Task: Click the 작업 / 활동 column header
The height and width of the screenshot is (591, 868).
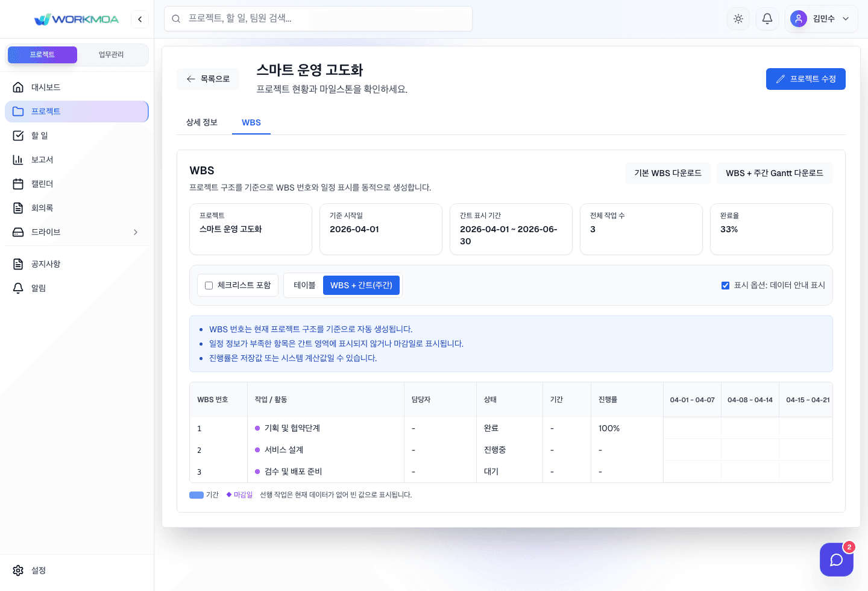Action: (x=325, y=400)
